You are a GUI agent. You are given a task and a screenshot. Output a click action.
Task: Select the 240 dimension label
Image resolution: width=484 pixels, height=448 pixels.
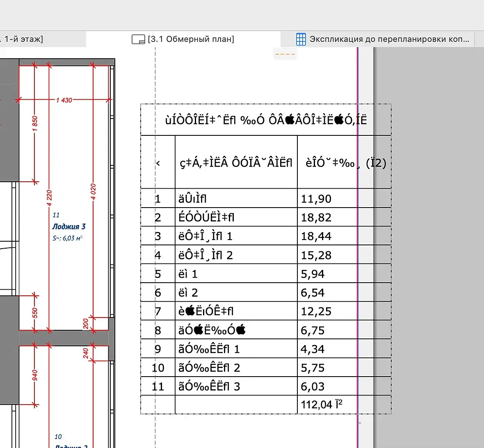pyautogui.click(x=85, y=353)
